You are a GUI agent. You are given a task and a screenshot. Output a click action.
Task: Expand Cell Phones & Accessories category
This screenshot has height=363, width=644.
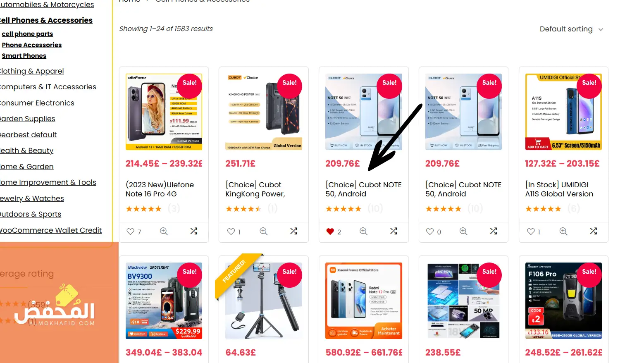(x=46, y=20)
